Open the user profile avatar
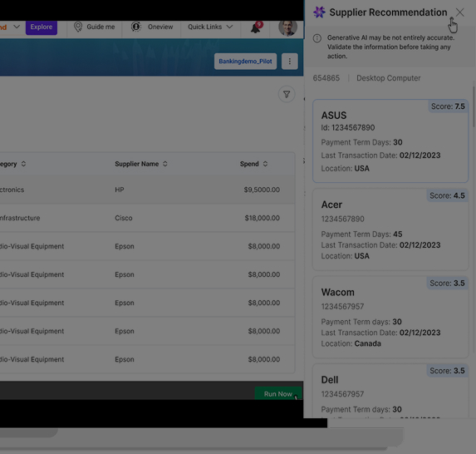Screen dimensions: 476x454 click(287, 28)
